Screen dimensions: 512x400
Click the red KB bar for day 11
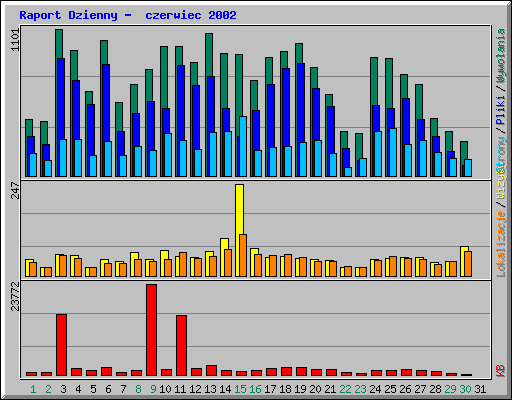coord(181,346)
